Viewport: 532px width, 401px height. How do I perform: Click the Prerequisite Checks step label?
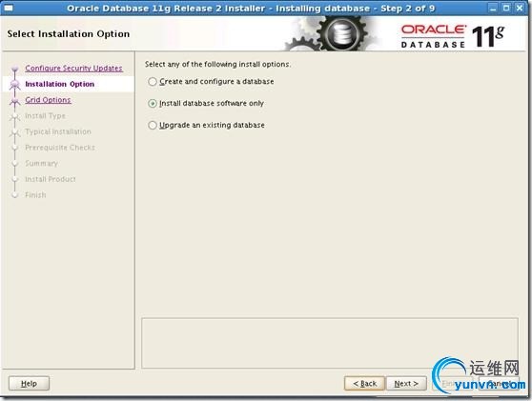point(60,148)
